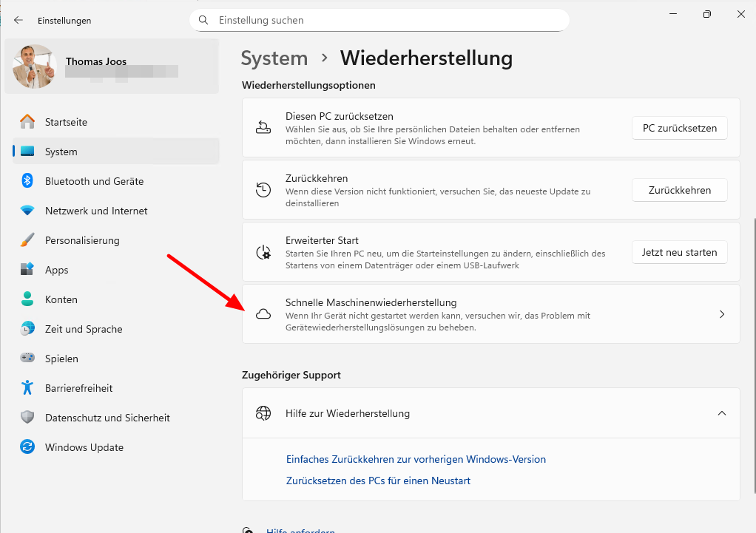Click the Personalisierung brush icon
The width and height of the screenshot is (756, 533).
[x=27, y=240]
